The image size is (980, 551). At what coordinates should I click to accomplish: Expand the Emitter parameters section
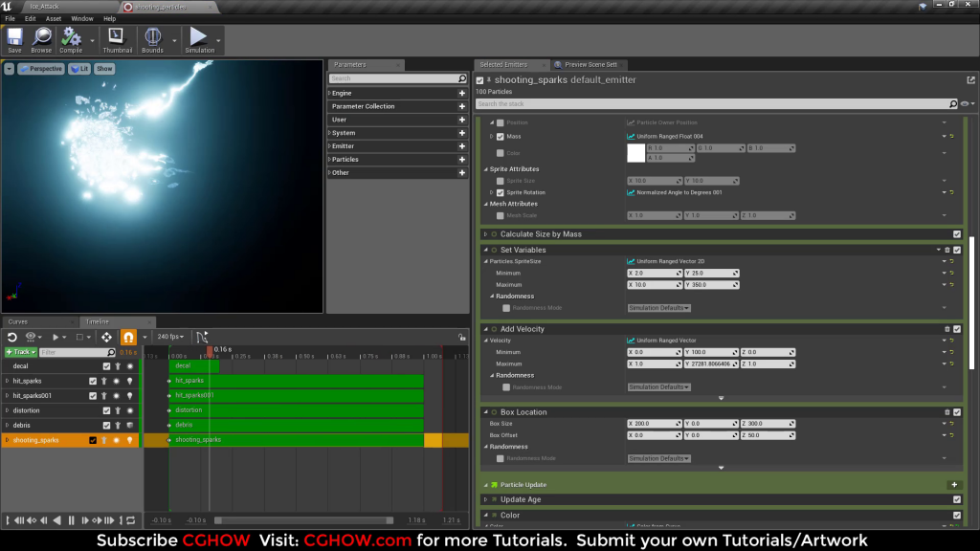pos(329,146)
